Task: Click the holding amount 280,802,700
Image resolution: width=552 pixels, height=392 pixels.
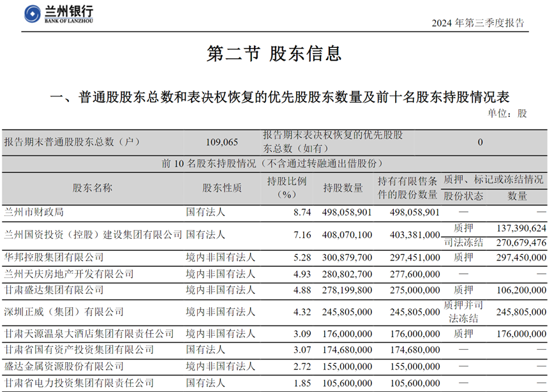Action: 347,275
